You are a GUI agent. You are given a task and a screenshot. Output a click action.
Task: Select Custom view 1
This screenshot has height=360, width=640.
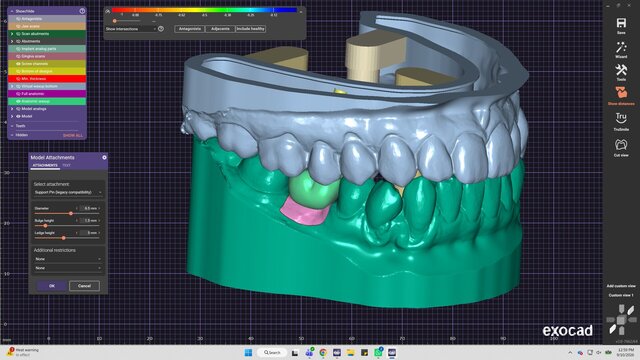[621, 295]
